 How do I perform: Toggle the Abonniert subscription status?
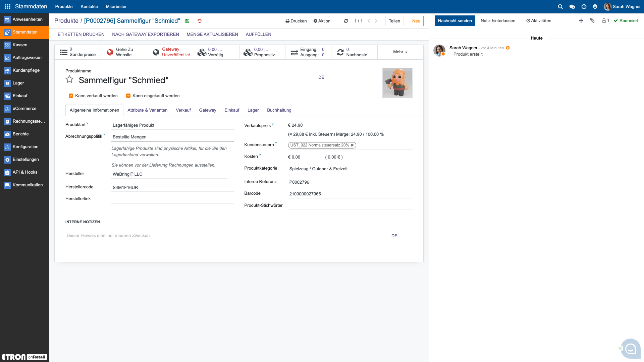(626, 20)
